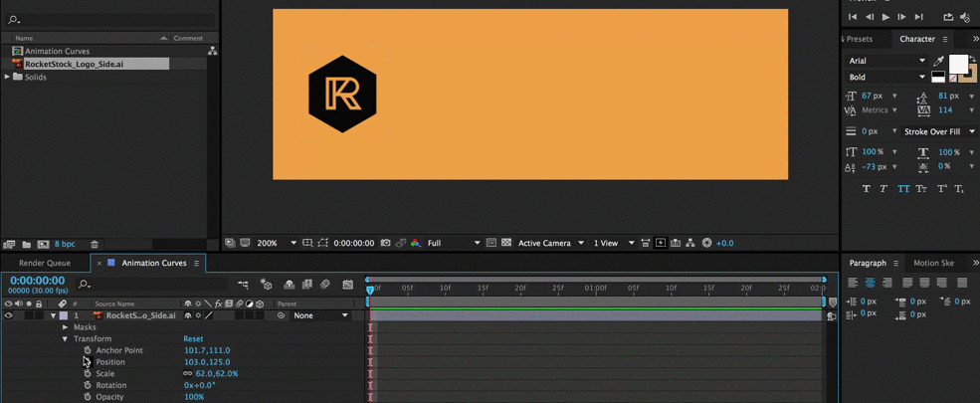
Task: Open the Stroke Over Fill dropdown
Action: [939, 131]
